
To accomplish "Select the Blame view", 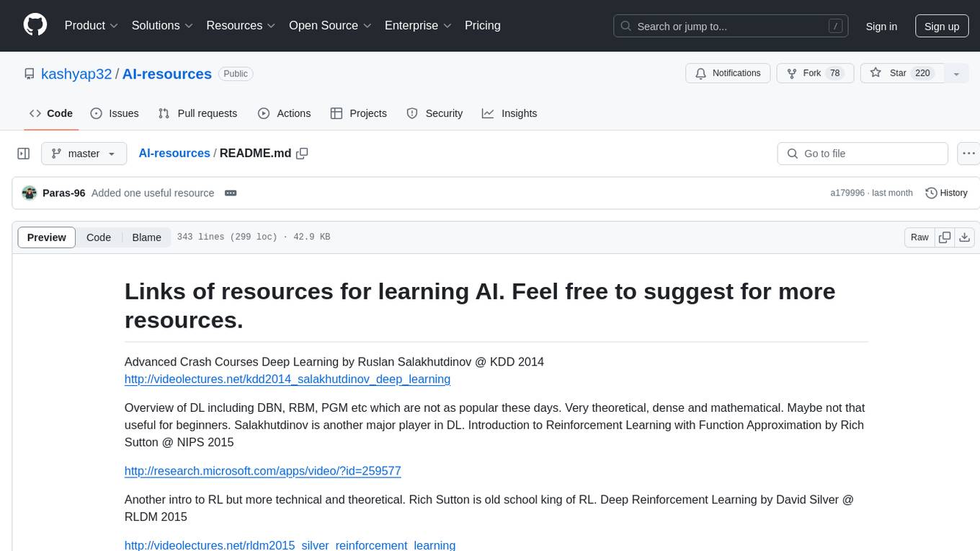I will coord(146,237).
